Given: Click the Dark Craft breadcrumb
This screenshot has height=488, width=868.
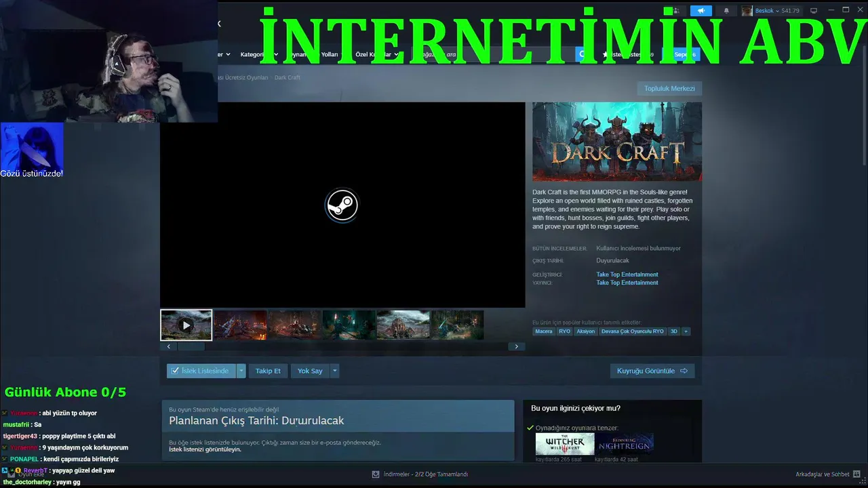Looking at the screenshot, I should point(288,78).
